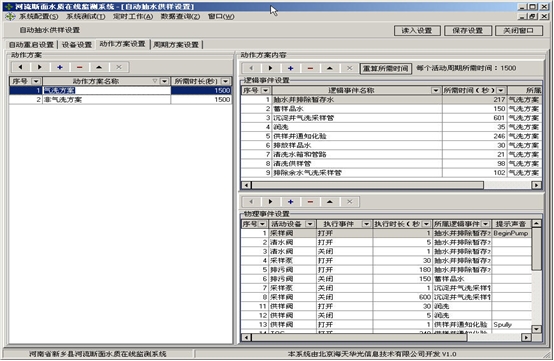This screenshot has height=361, width=554.
Task: Select logic event row 7 清洗水箱和管路
Action: click(x=391, y=155)
